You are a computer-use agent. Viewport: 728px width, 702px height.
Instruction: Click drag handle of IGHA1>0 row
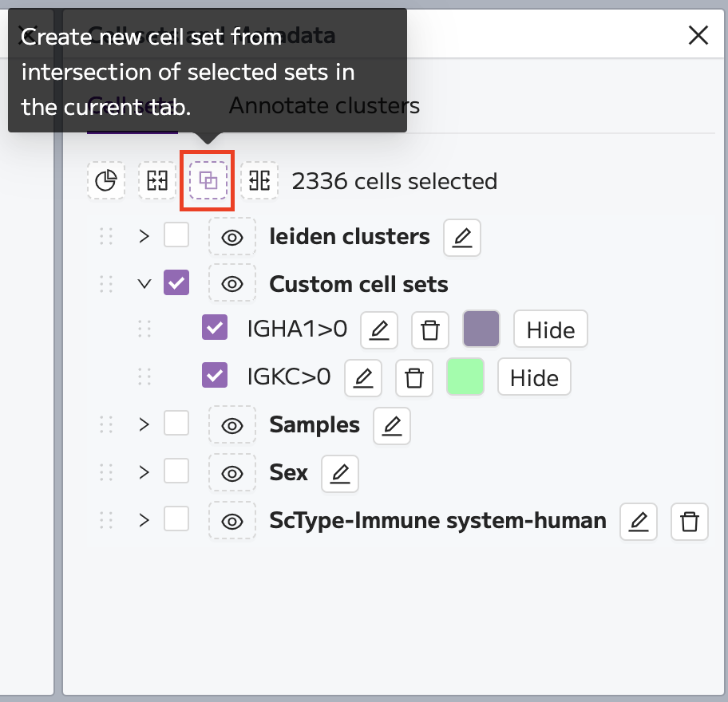pyautogui.click(x=144, y=329)
